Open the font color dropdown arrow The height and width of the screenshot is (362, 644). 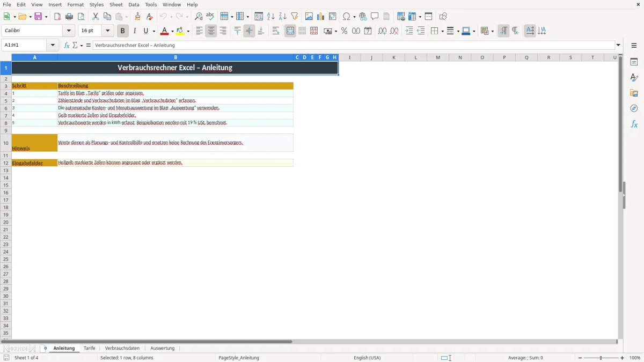pyautogui.click(x=172, y=31)
